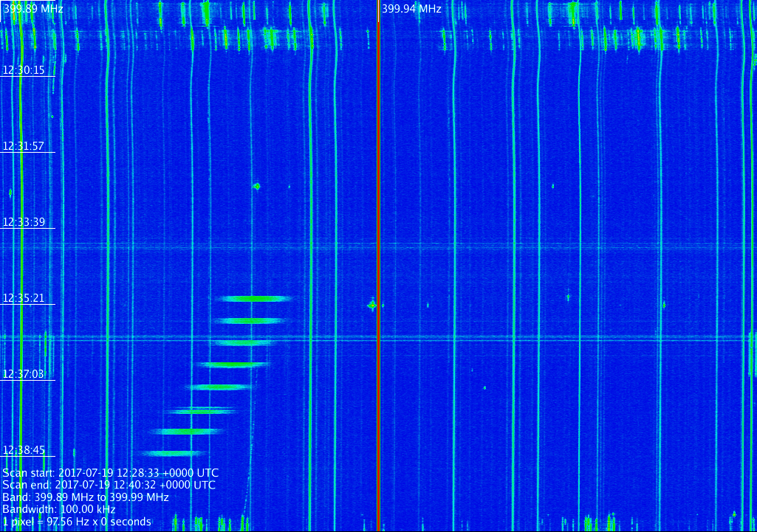Click the lowest horizontal signal burst

[171, 453]
